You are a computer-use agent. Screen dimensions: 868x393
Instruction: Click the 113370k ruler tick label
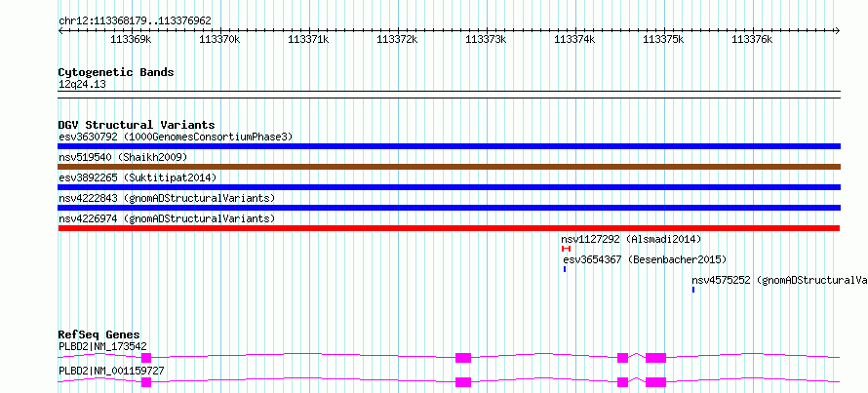(219, 39)
